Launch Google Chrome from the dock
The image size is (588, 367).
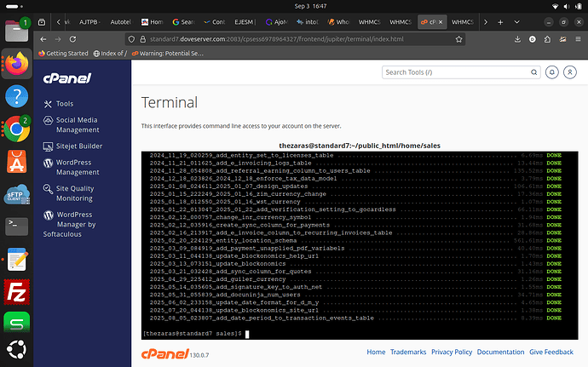[x=16, y=129]
